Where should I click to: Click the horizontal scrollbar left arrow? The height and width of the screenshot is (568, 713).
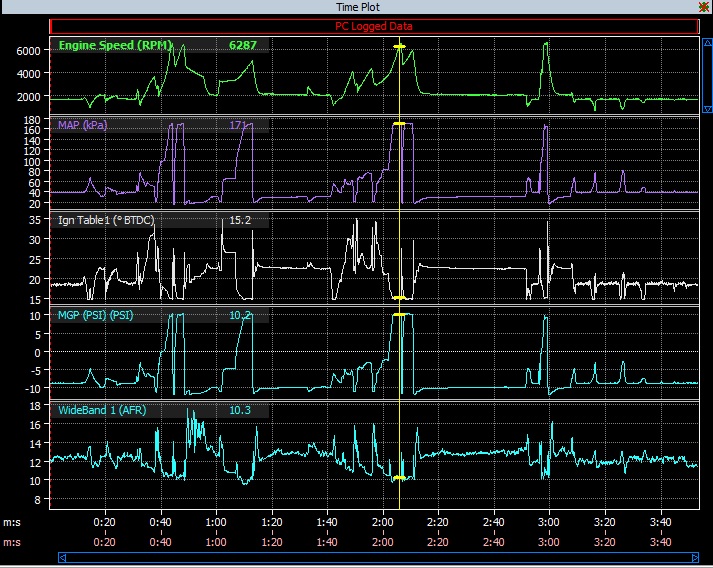(63, 558)
